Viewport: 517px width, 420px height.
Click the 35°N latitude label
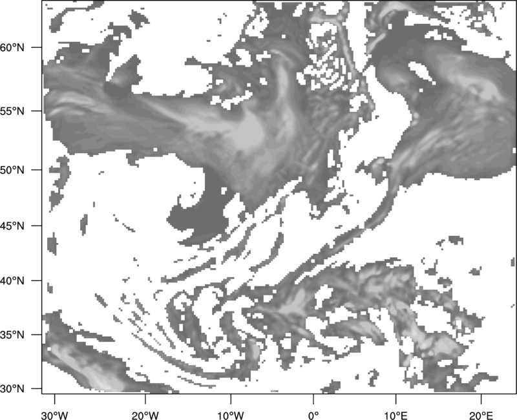tap(12, 335)
